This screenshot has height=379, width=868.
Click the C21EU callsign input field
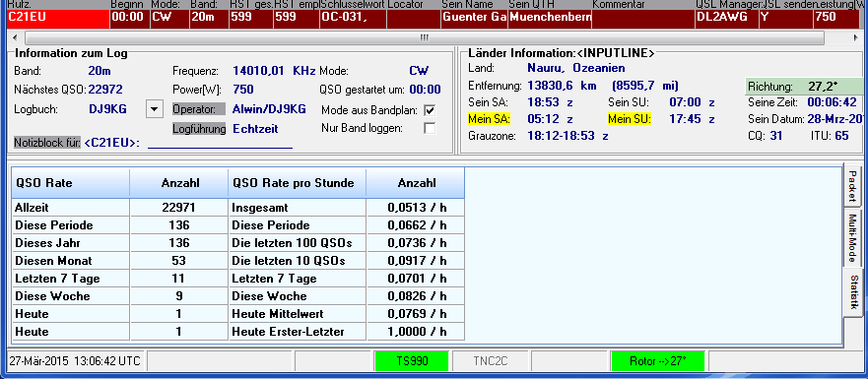(x=57, y=19)
